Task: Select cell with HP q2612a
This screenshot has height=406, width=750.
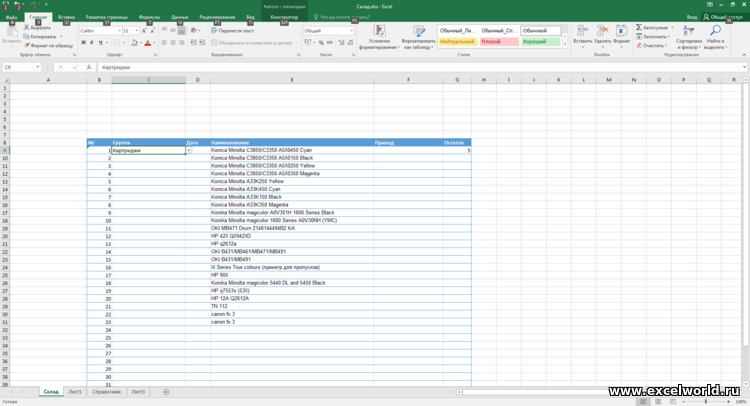Action: pos(292,244)
